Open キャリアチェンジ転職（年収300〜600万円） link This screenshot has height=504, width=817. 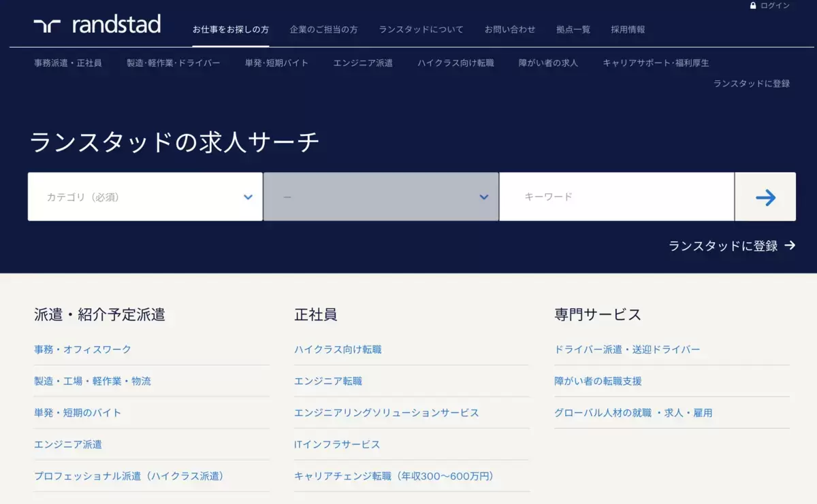coord(396,476)
